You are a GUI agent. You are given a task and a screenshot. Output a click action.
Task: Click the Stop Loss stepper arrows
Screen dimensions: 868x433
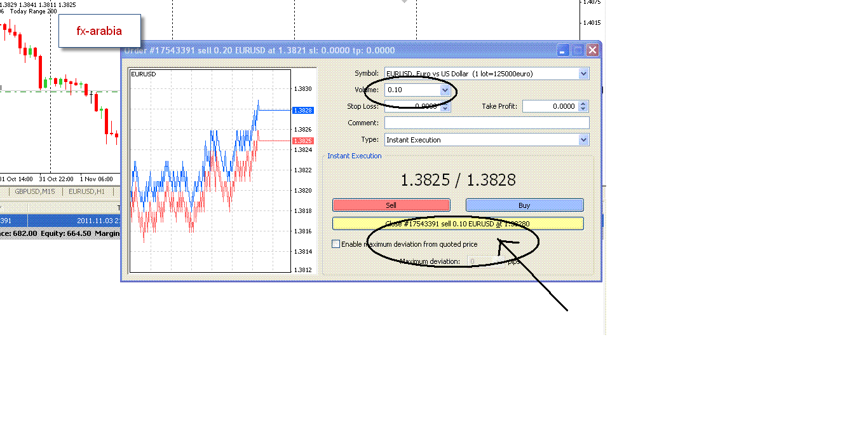tap(445, 107)
